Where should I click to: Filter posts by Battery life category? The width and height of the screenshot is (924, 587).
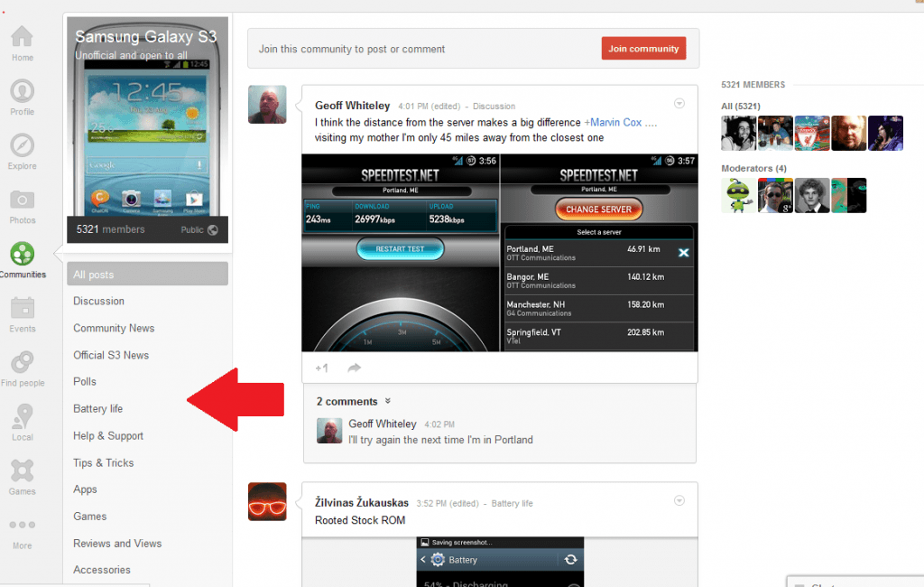(97, 408)
